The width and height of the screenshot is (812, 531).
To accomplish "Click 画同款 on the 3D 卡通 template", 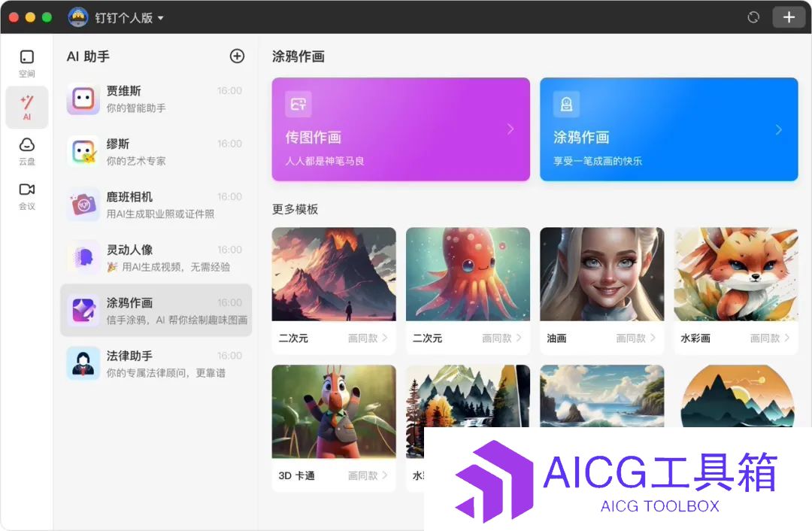I will click(x=368, y=475).
